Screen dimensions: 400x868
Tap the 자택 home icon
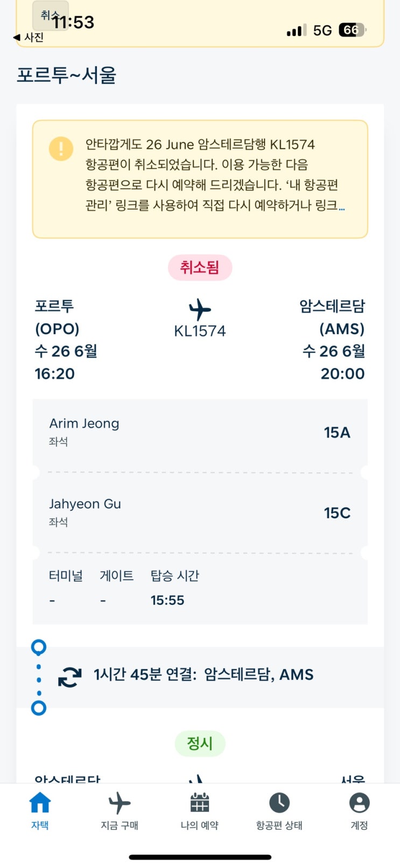(40, 803)
